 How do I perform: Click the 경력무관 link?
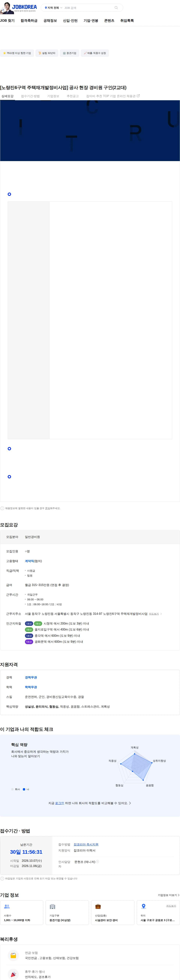pyautogui.click(x=31, y=677)
